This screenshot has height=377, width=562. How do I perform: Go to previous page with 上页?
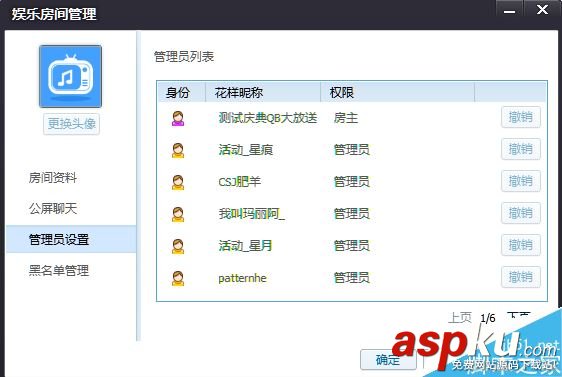tap(460, 317)
